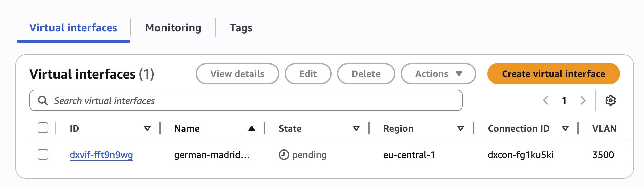The width and height of the screenshot is (644, 186).
Task: Sort by Name ascending arrow
Action: [x=252, y=129]
